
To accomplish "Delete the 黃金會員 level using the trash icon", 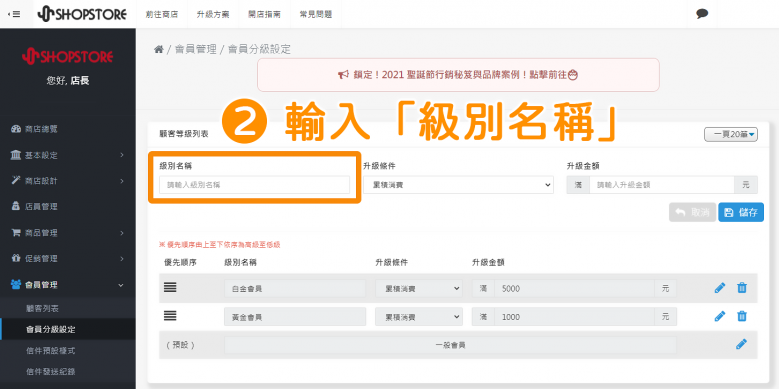I will point(742,316).
